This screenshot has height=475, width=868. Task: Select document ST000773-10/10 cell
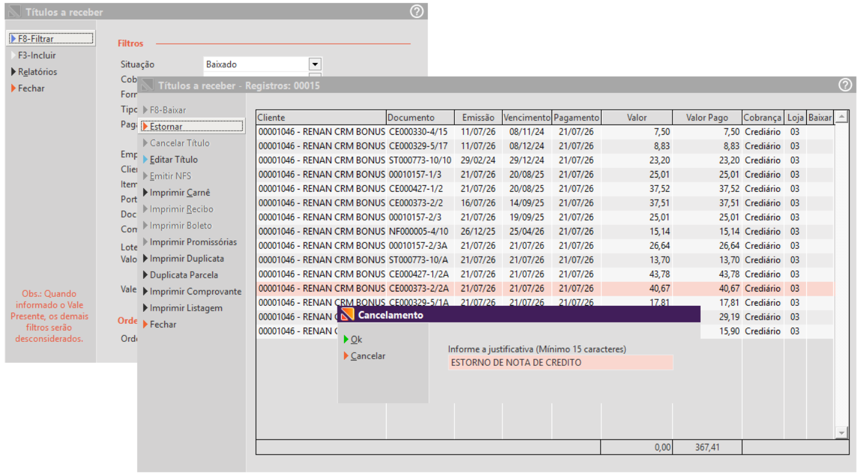420,160
